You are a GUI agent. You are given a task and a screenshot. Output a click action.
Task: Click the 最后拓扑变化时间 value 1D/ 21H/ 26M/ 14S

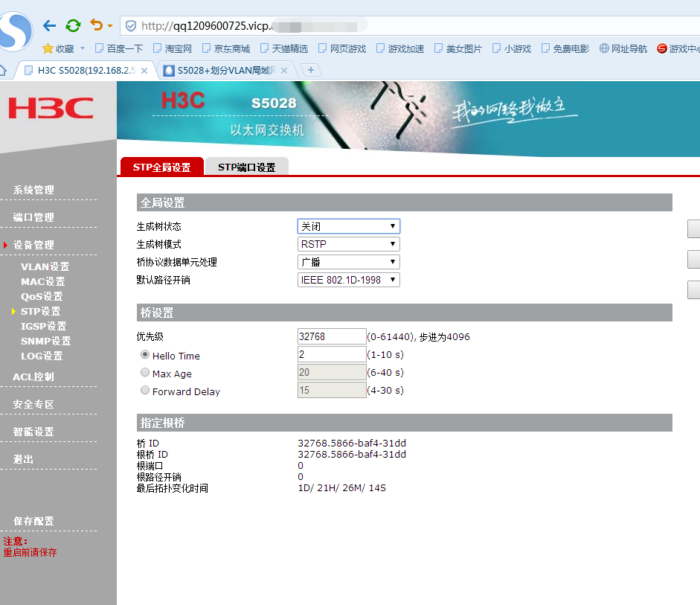[342, 488]
